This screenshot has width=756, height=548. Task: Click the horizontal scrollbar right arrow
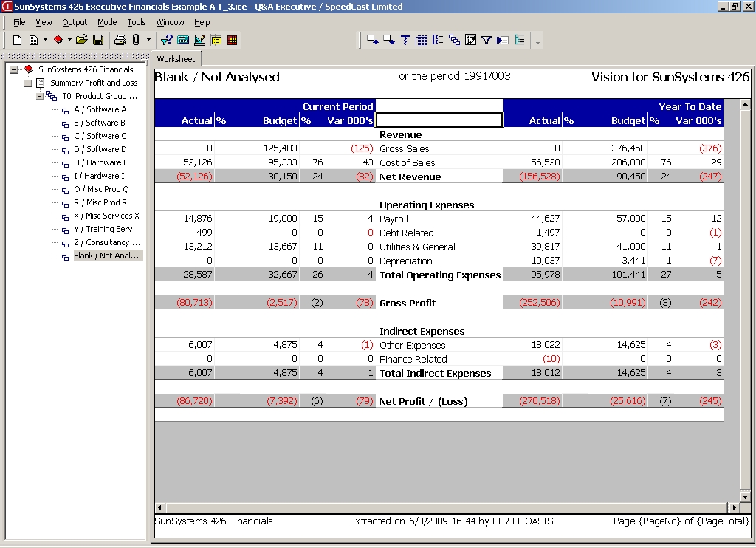pos(734,507)
